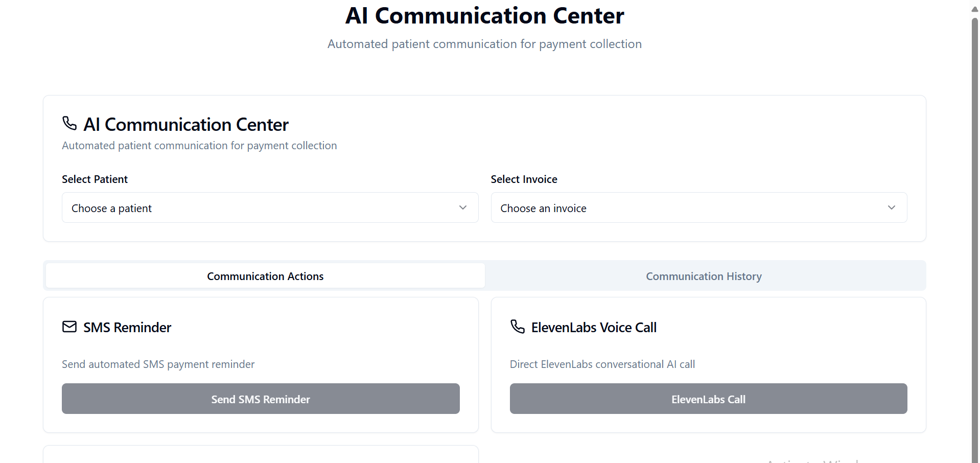
Task: Click the phone icon beside ElevenLabs Voice Call
Action: pos(518,327)
